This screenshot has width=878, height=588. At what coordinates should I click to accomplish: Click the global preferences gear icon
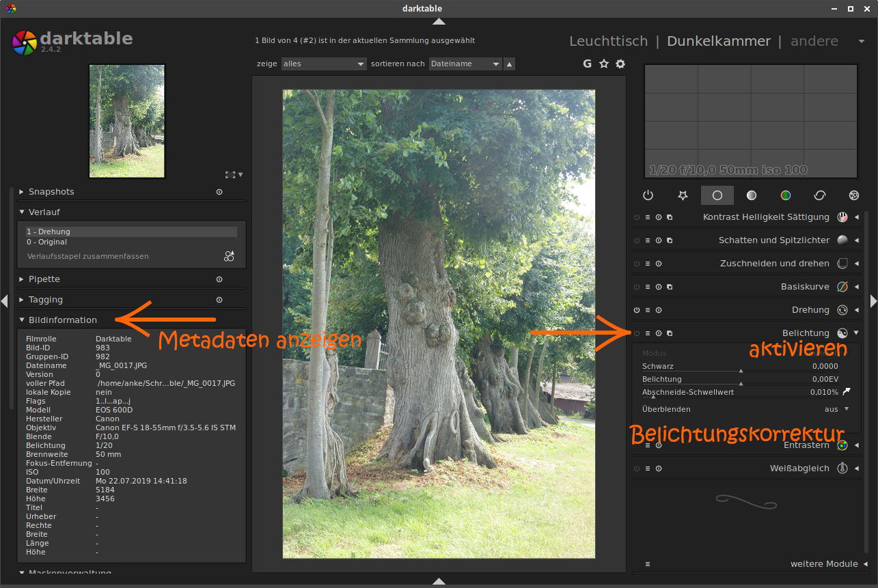[620, 64]
